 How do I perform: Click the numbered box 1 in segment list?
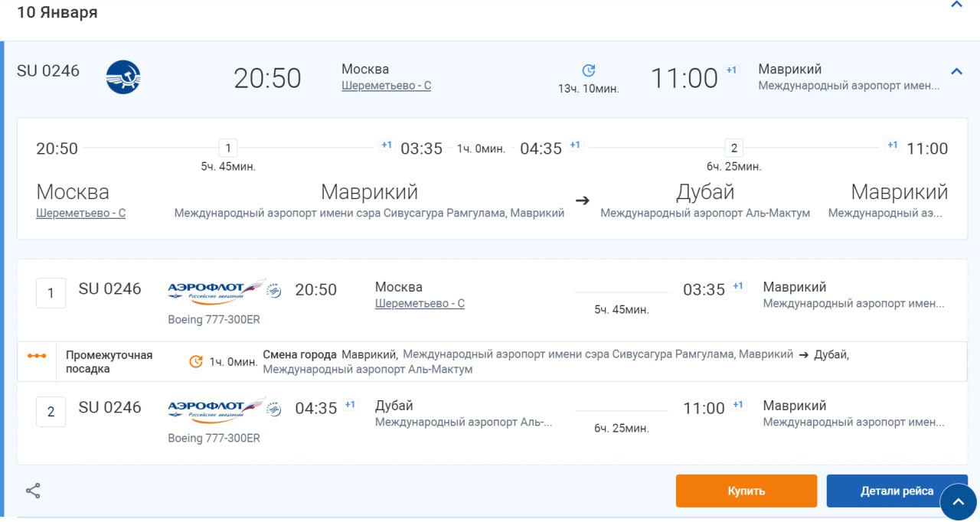[51, 293]
